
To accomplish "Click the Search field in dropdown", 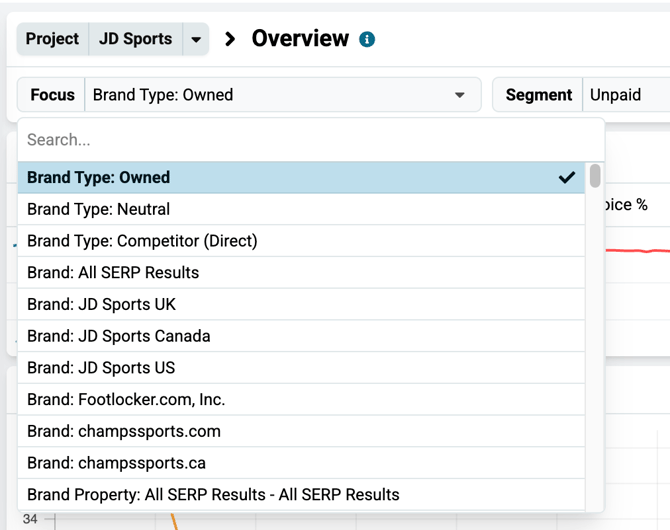I will pyautogui.click(x=311, y=140).
